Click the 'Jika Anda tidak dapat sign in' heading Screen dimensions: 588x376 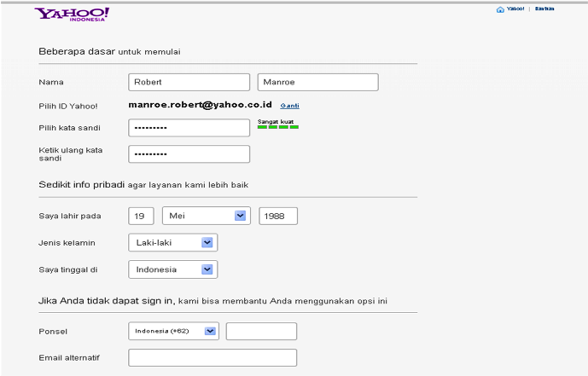tap(107, 301)
